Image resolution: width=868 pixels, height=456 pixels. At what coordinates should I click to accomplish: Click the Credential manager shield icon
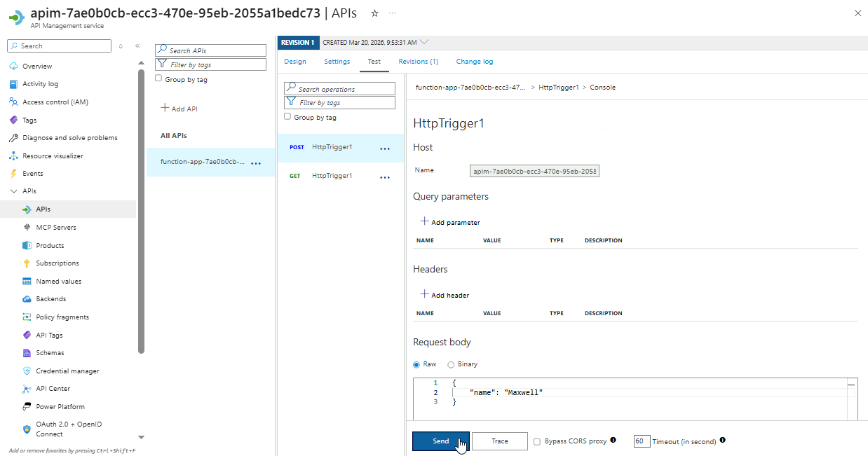pos(27,371)
